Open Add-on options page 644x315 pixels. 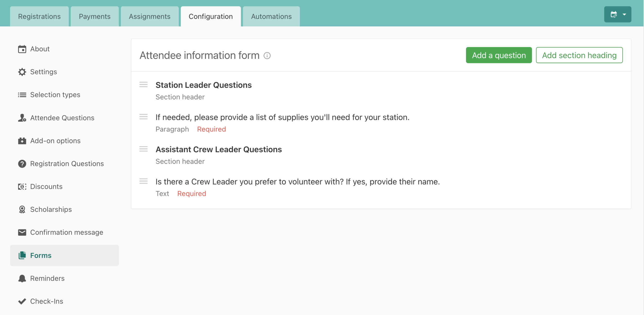(x=64, y=141)
